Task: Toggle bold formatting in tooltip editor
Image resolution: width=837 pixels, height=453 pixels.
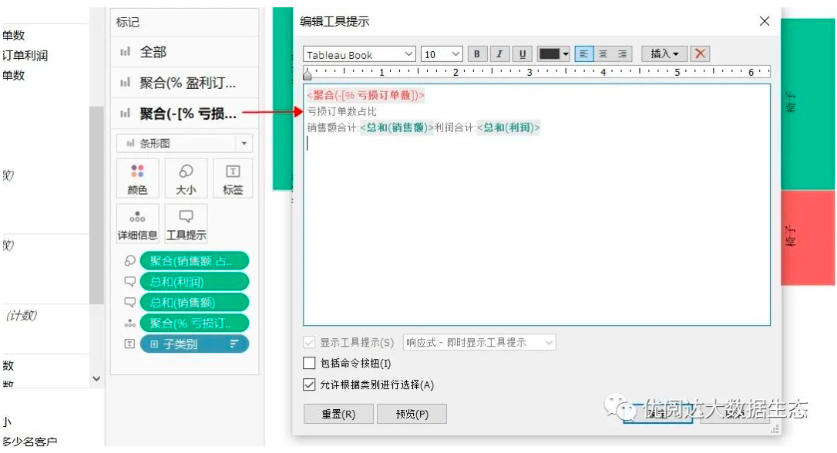Action: 477,54
